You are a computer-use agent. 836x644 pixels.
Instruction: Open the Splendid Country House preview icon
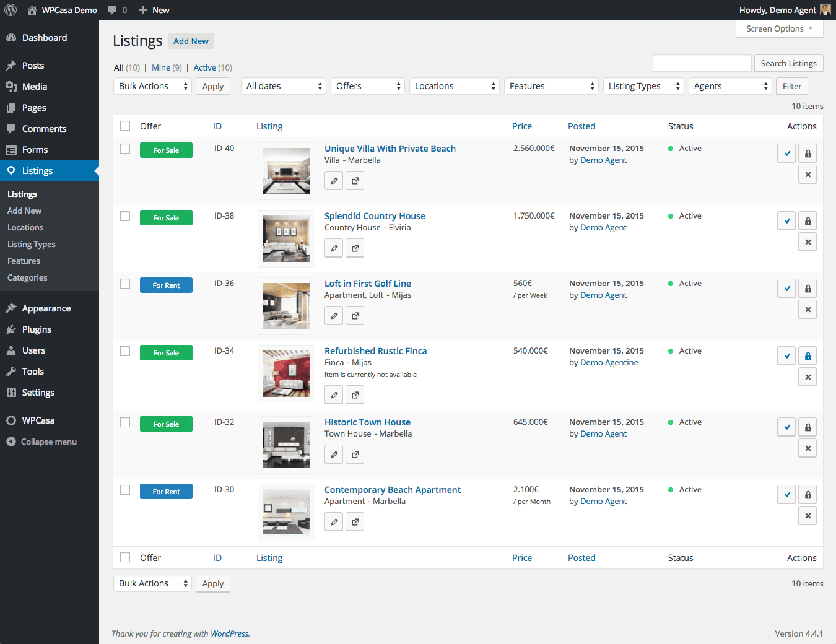pyautogui.click(x=355, y=248)
